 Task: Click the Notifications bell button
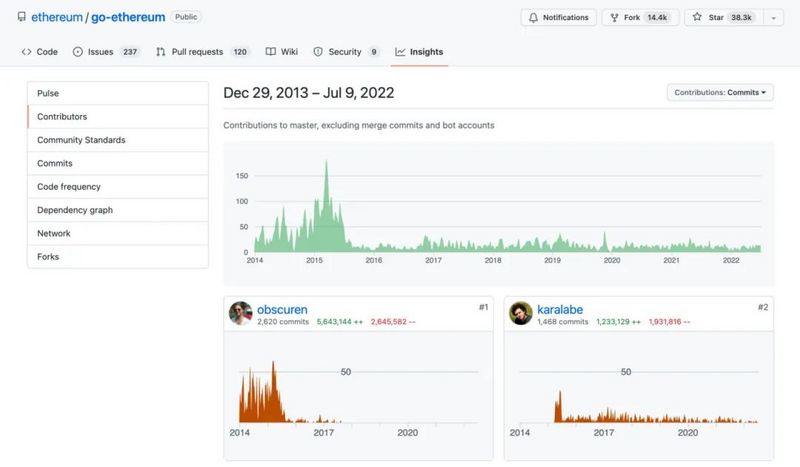click(558, 18)
